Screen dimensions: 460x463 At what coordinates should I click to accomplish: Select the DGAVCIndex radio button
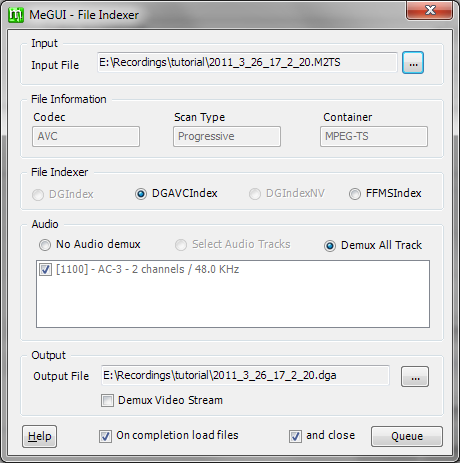[x=141, y=194]
